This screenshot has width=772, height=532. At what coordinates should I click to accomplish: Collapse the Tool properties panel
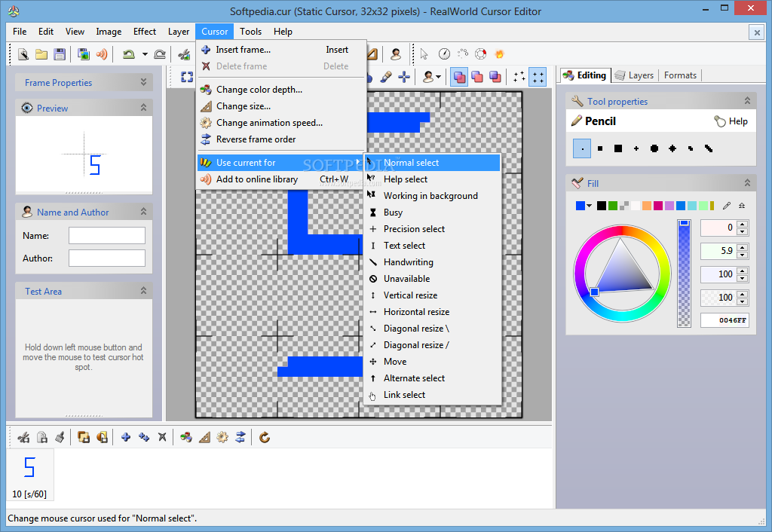[747, 101]
